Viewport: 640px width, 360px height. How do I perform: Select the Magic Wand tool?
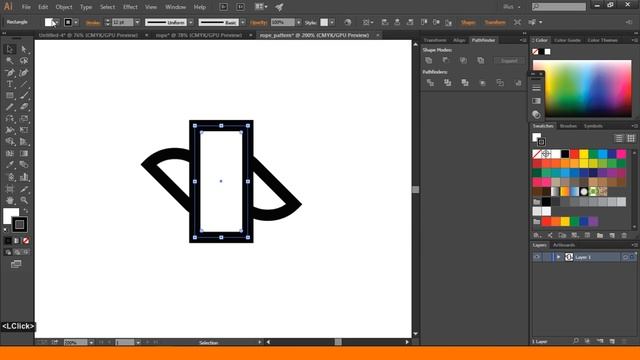pos(10,61)
